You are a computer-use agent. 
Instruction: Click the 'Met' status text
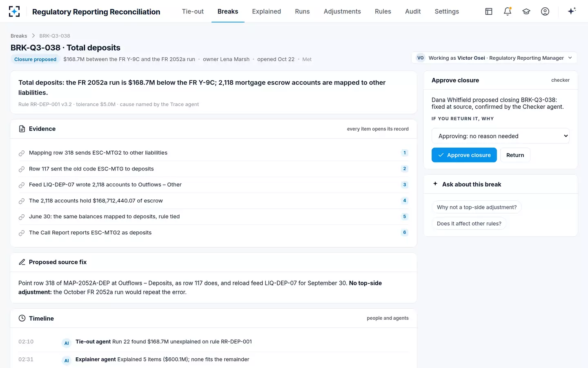click(307, 59)
